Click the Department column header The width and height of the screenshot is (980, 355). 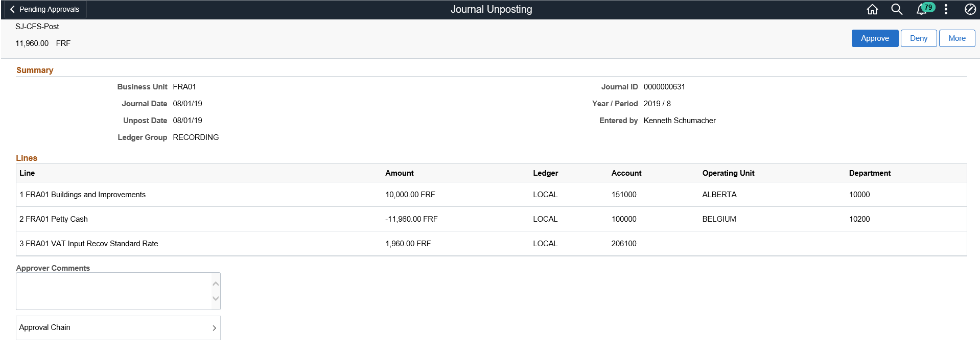(870, 173)
